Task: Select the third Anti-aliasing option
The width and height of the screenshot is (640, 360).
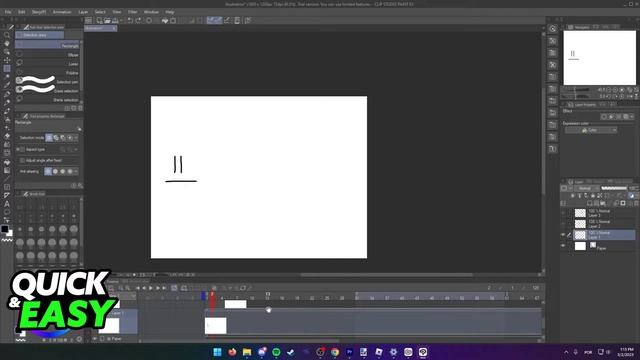Action: pyautogui.click(x=63, y=171)
